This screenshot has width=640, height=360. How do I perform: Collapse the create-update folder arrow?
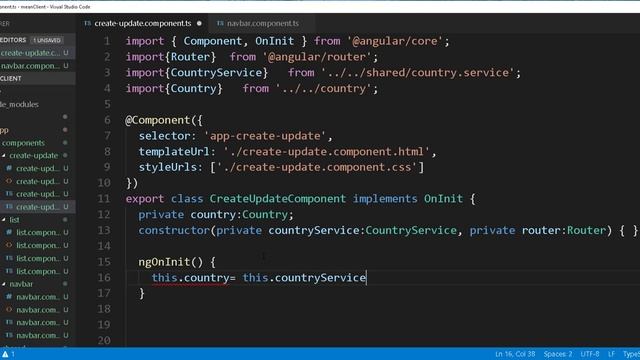tap(4, 156)
